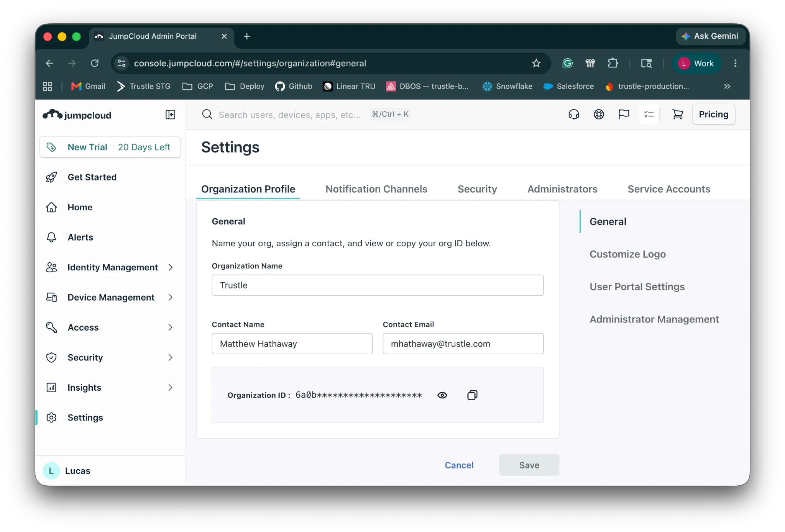Open the Snowflake bookmark
The height and width of the screenshot is (532, 785).
click(x=507, y=86)
